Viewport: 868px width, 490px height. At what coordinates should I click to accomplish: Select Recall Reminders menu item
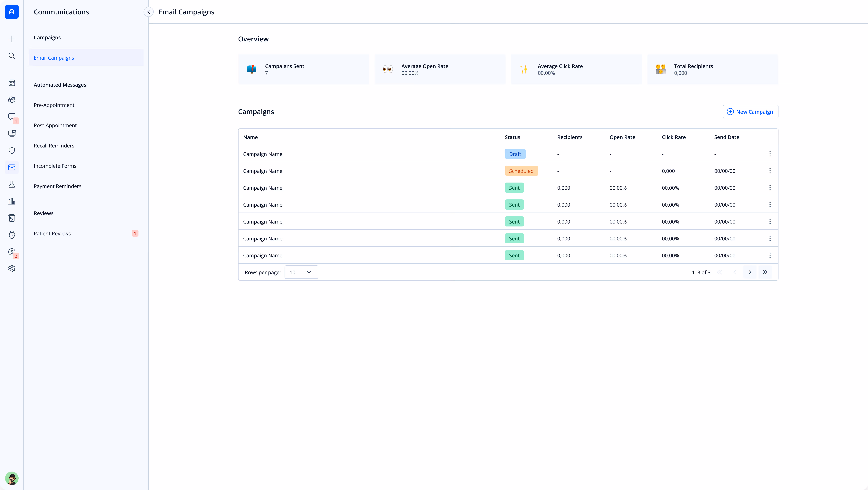(x=54, y=146)
